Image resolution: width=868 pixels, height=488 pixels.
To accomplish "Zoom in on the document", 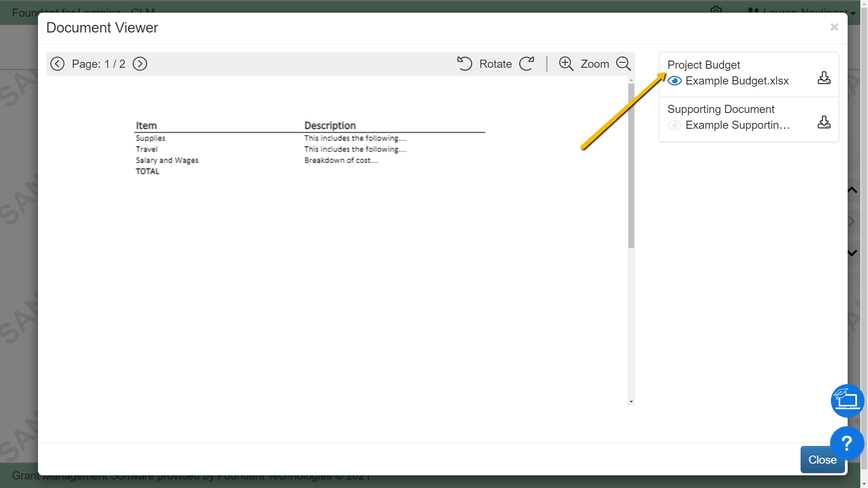I will [x=566, y=64].
